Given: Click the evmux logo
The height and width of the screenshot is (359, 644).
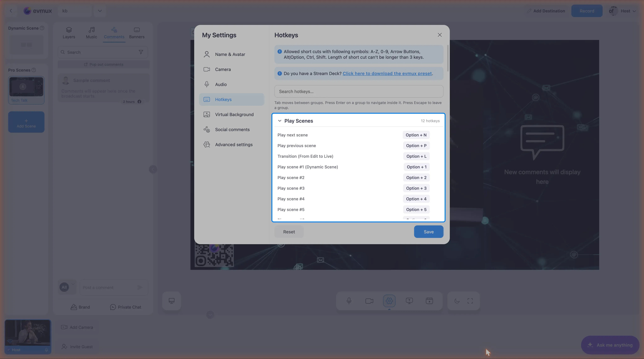Looking at the screenshot, I should 37,11.
